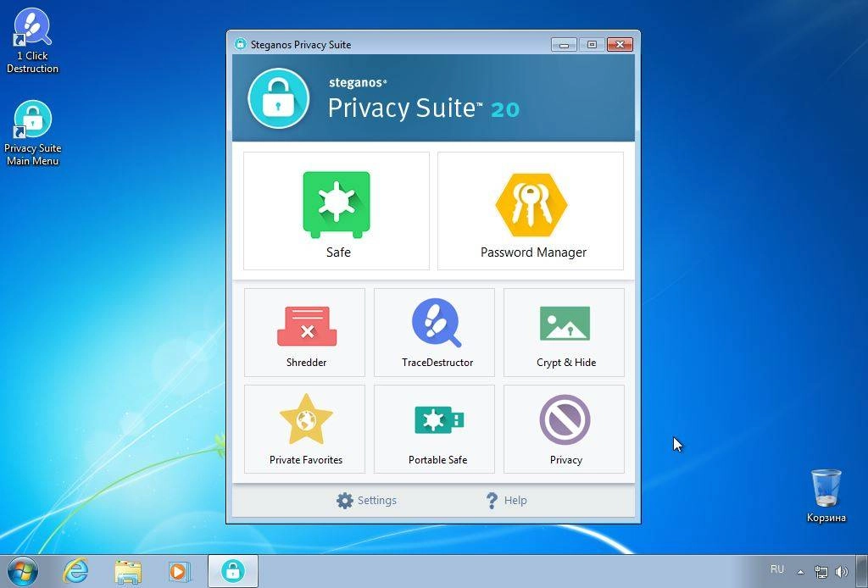Open the Shredder tool
868x588 pixels.
pyautogui.click(x=304, y=332)
